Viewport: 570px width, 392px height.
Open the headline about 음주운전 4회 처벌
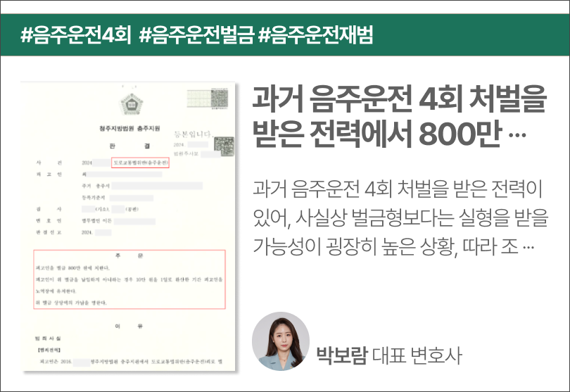point(398,116)
